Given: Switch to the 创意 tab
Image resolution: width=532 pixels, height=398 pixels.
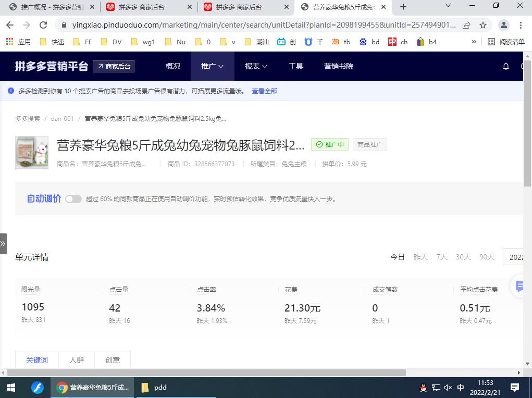Looking at the screenshot, I should (x=113, y=360).
